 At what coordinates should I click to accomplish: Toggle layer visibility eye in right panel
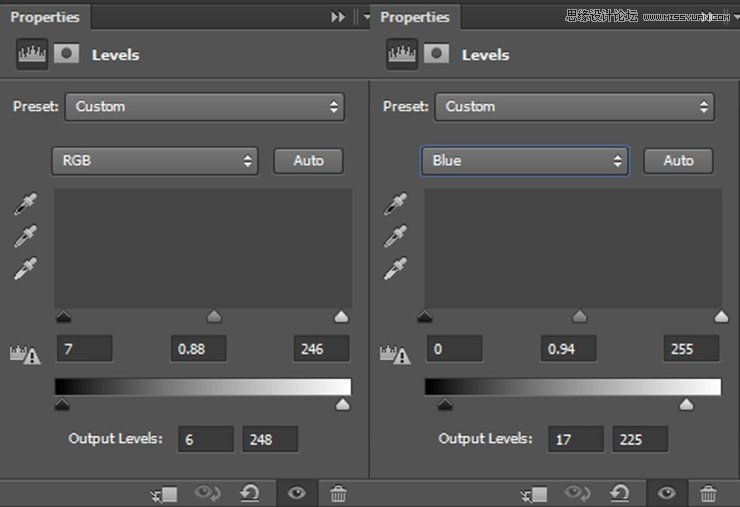[x=667, y=493]
